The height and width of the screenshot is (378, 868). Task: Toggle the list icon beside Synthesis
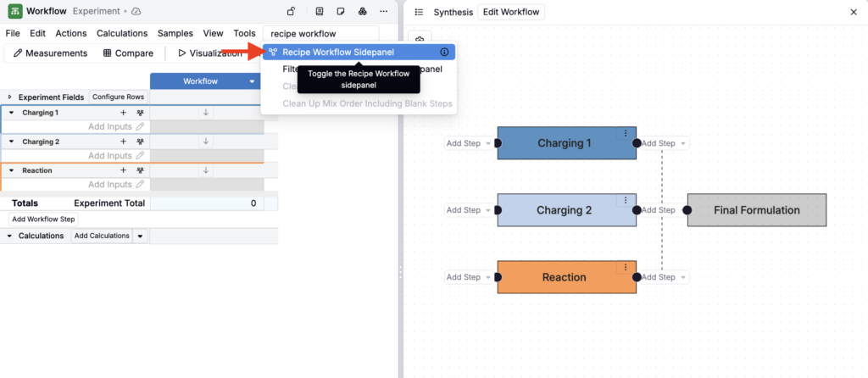tap(419, 12)
